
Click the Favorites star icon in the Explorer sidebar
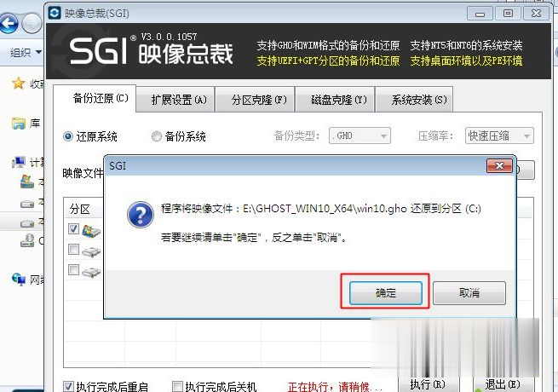(x=18, y=84)
